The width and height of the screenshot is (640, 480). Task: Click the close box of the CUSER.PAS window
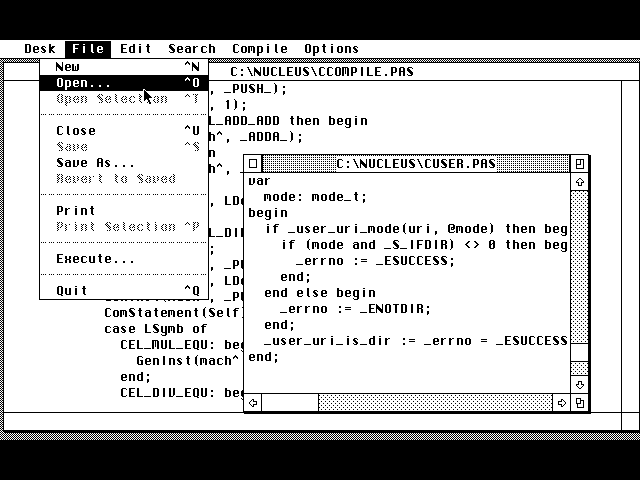253,163
